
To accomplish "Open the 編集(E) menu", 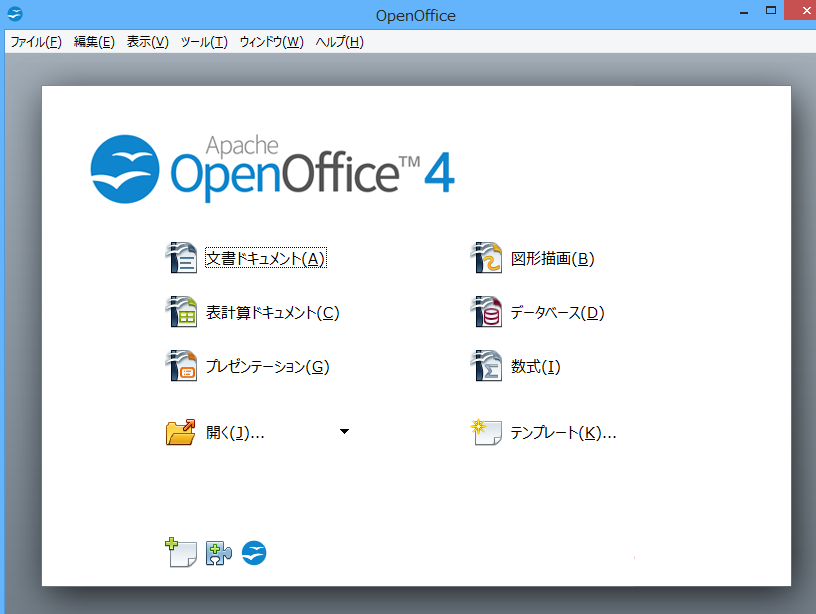I will (94, 42).
